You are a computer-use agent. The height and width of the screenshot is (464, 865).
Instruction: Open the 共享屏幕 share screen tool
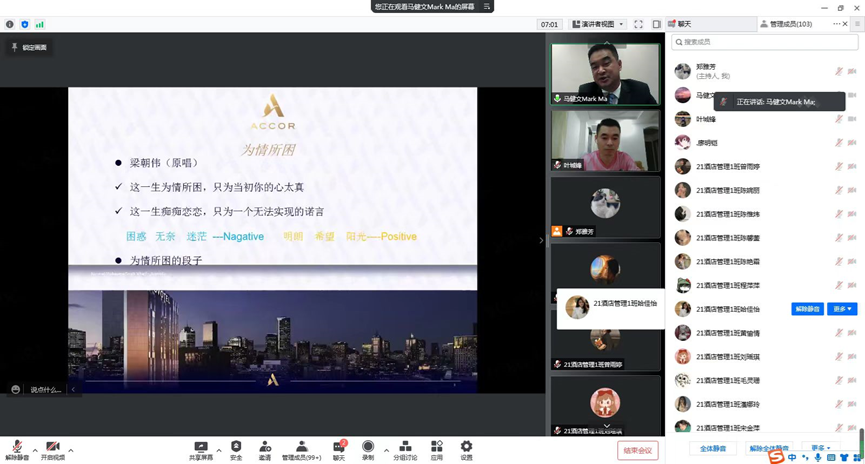[x=201, y=446]
